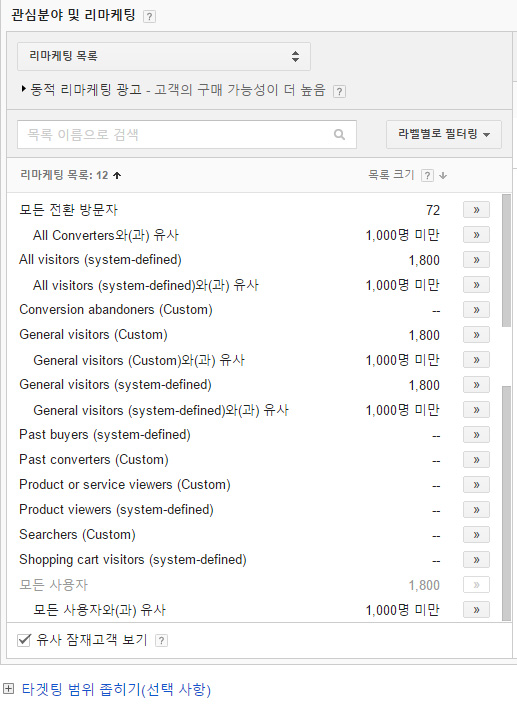Add the 모든 전환 방문자 list with its arrow button
517x717 pixels.
(x=476, y=210)
